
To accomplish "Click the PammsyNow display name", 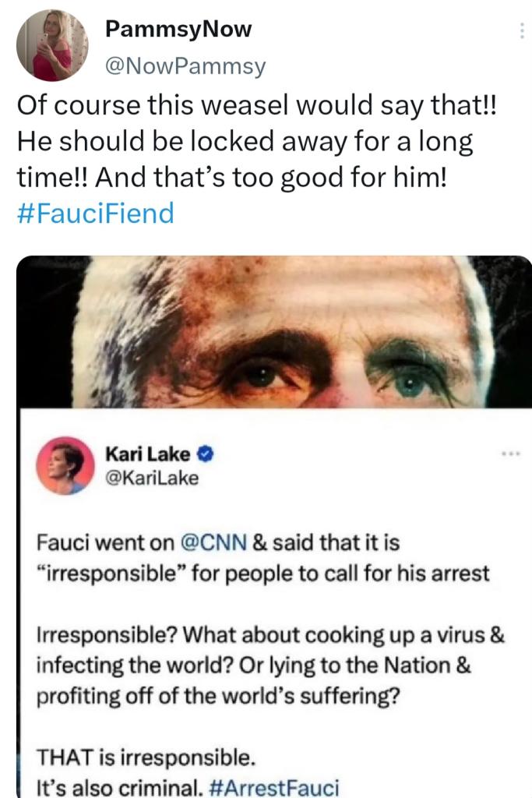I will click(x=178, y=30).
